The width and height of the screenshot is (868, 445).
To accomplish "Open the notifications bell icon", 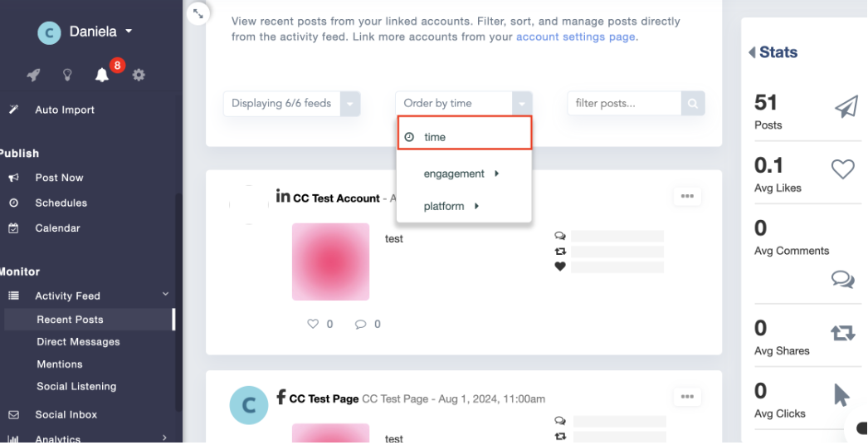I will coord(102,76).
